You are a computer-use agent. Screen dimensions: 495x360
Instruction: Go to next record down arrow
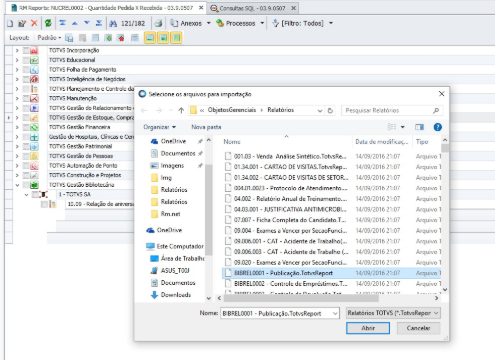87,23
